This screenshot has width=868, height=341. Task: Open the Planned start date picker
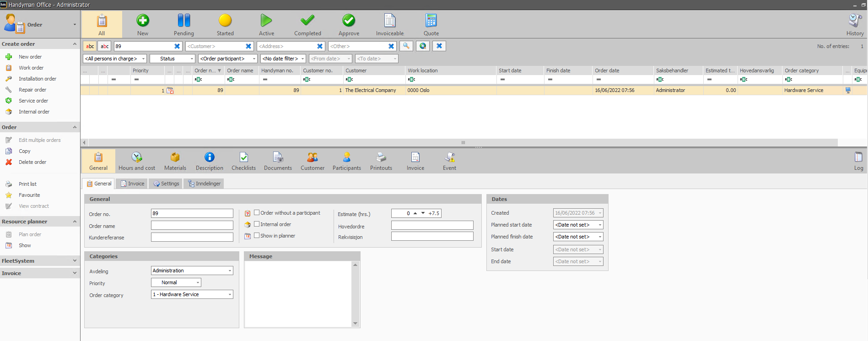click(x=578, y=225)
